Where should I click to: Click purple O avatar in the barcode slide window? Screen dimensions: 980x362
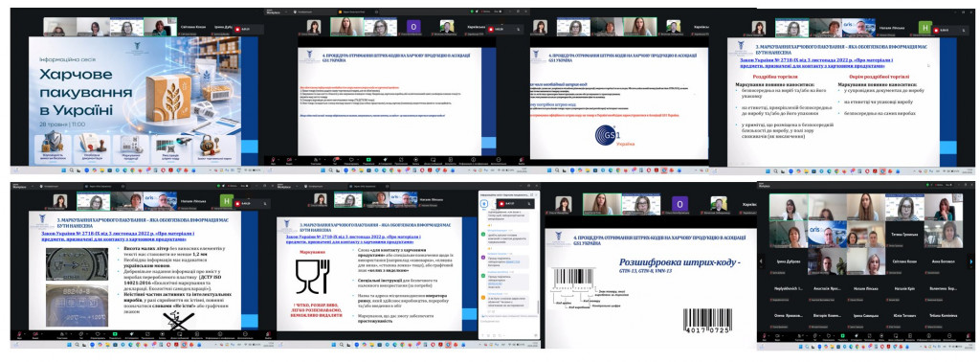pyautogui.click(x=679, y=203)
